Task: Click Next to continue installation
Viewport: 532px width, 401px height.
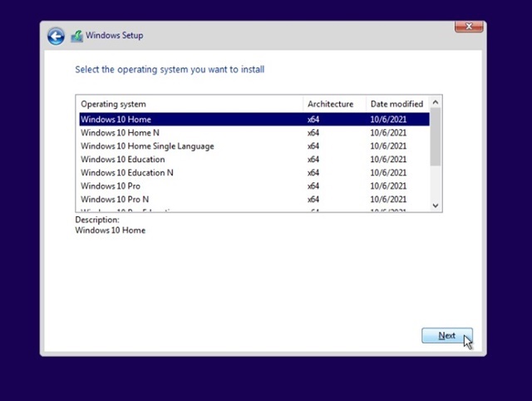Action: click(x=447, y=335)
